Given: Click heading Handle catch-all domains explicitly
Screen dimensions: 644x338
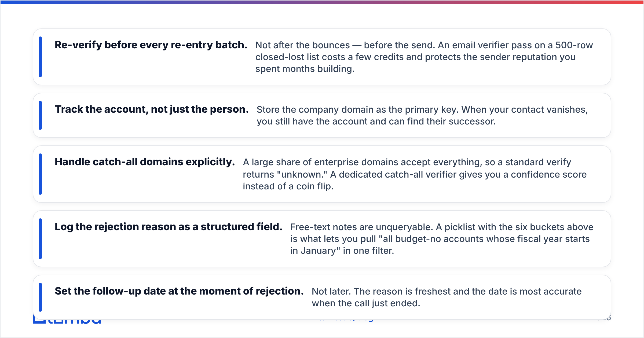Looking at the screenshot, I should (145, 162).
